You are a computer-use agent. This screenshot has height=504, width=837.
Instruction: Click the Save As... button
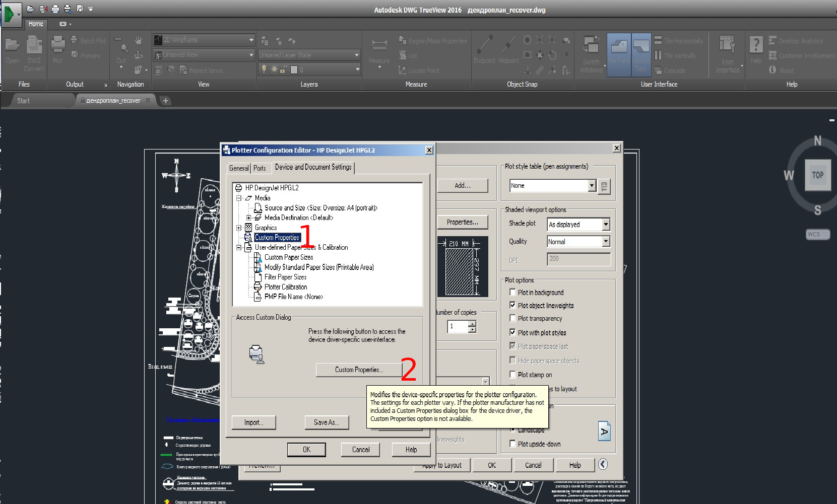[326, 422]
